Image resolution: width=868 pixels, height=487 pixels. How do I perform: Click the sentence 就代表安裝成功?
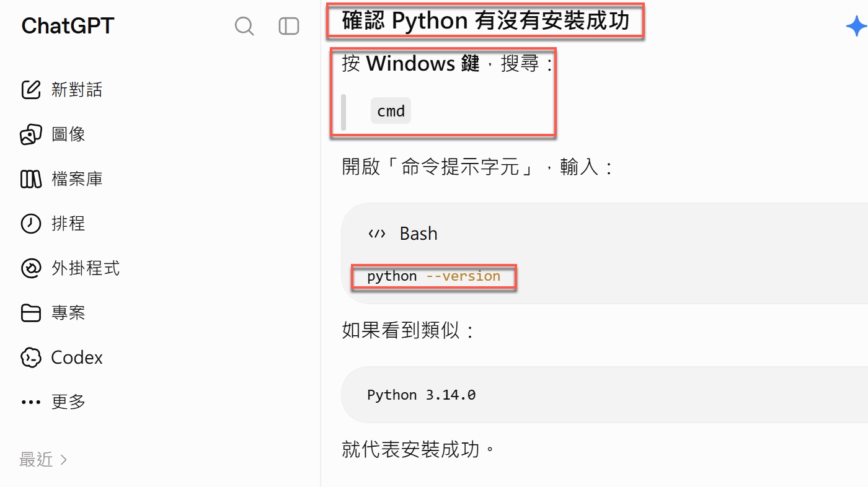click(x=419, y=449)
